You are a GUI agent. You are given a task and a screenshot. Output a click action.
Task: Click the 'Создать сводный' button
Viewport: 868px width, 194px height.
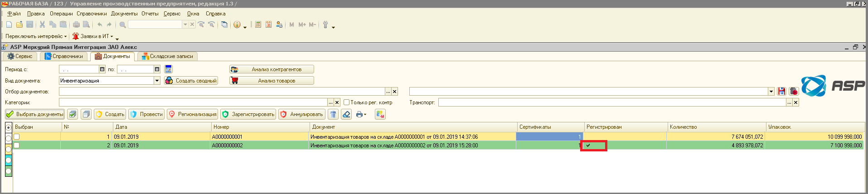[x=191, y=80]
